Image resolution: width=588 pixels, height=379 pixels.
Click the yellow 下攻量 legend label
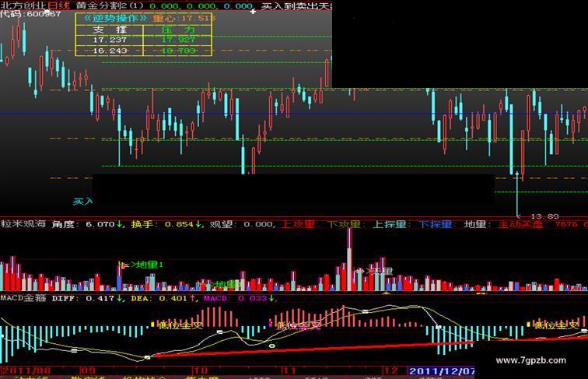tap(344, 224)
